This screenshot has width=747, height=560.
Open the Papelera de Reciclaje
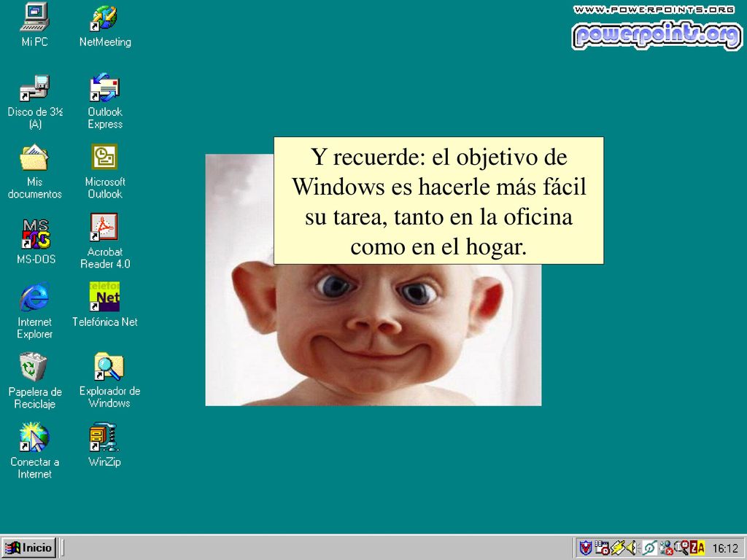[x=35, y=381]
